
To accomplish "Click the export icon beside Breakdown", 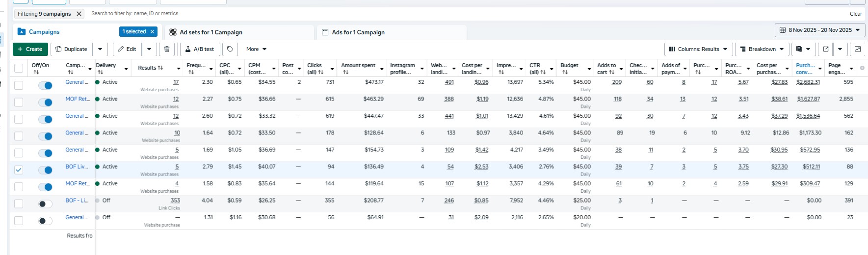I will click(826, 49).
